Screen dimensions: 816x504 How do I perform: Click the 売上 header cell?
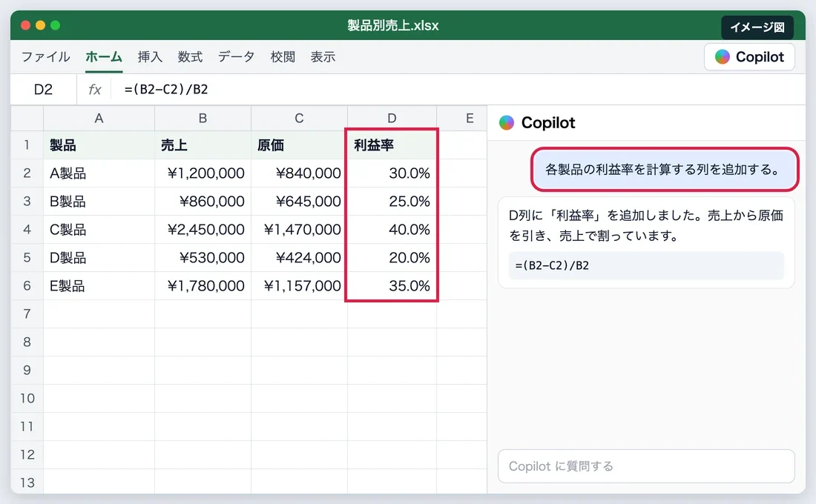click(203, 145)
